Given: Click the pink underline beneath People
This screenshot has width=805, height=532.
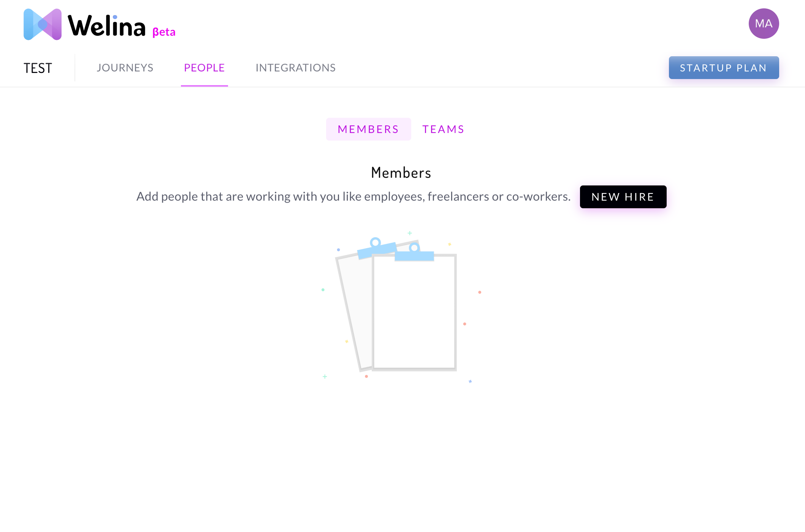Looking at the screenshot, I should 204,85.
